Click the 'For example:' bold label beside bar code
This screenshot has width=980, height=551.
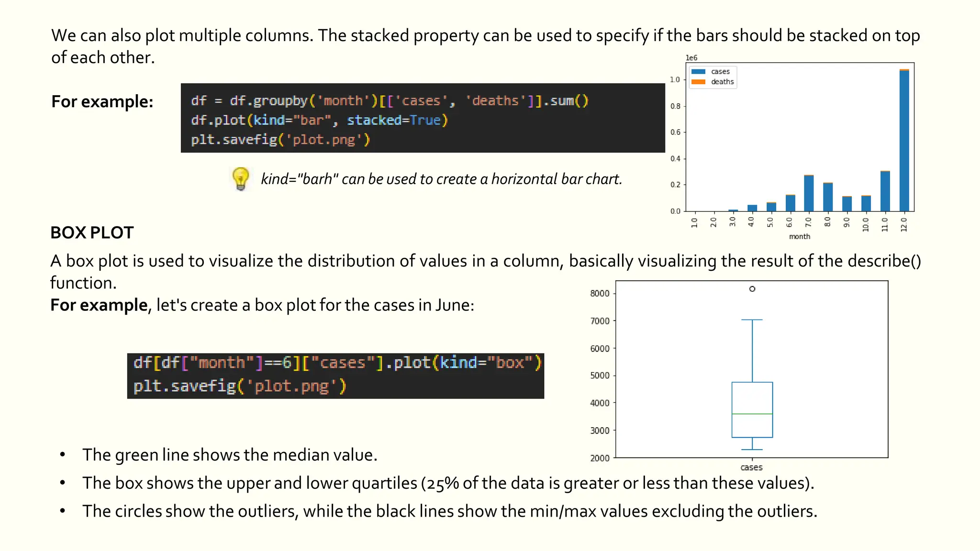point(102,101)
